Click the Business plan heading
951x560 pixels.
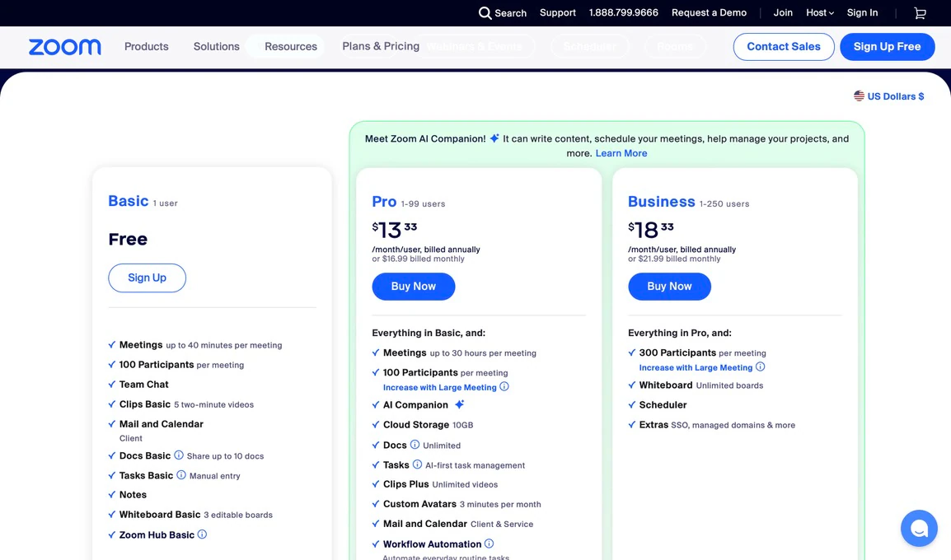coord(661,201)
